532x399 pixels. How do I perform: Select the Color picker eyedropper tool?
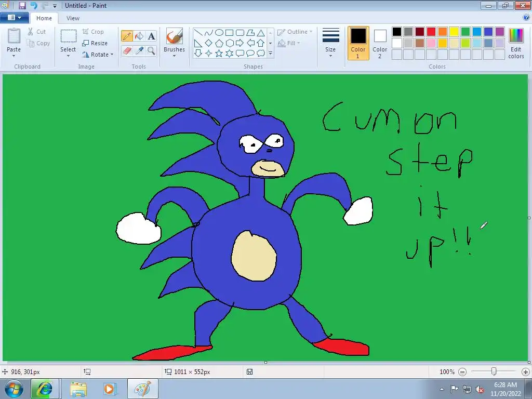tap(139, 51)
